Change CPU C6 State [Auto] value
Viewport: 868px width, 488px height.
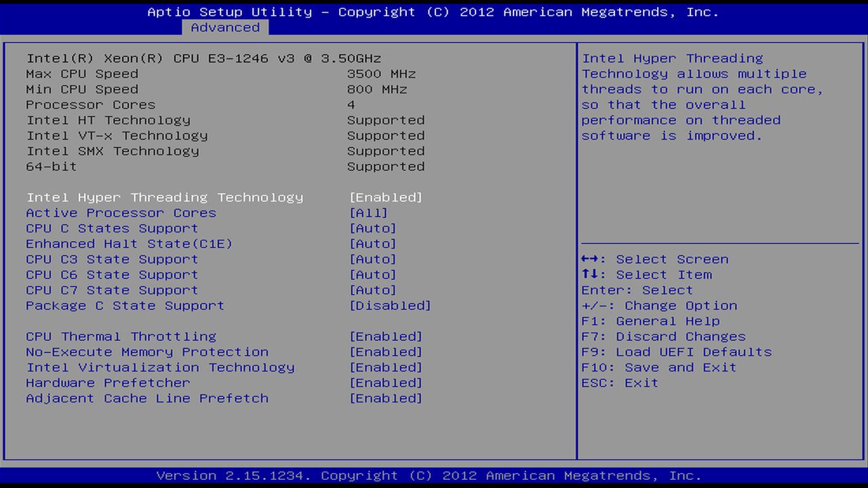click(373, 274)
